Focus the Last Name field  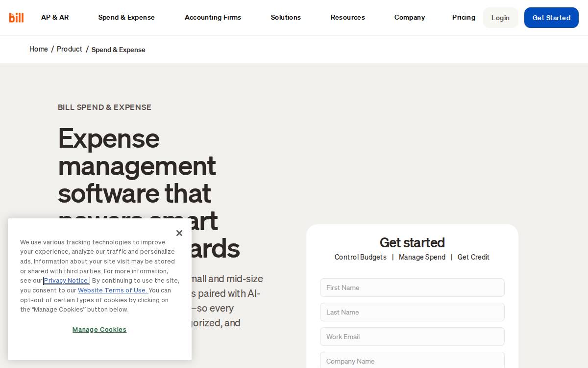point(412,312)
